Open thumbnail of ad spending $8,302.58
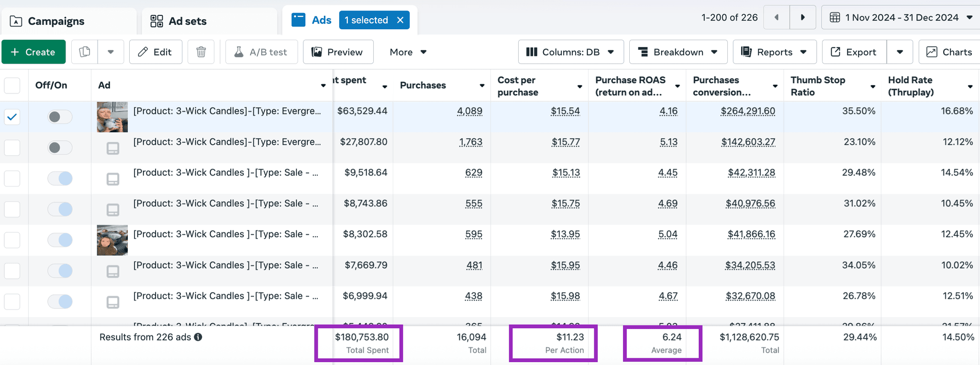 point(112,240)
